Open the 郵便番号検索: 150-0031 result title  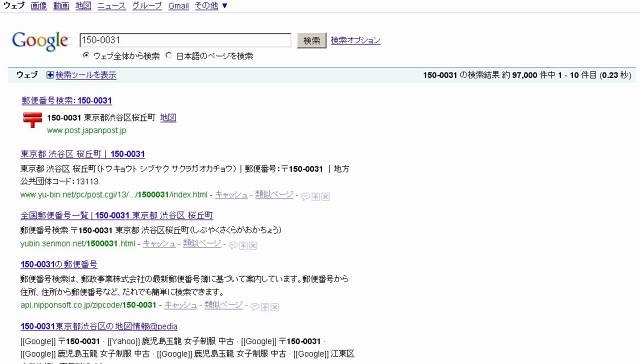tap(67, 100)
